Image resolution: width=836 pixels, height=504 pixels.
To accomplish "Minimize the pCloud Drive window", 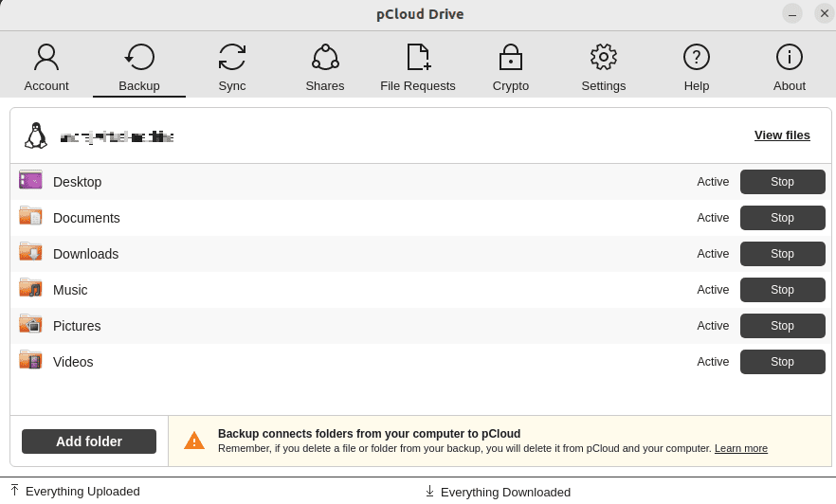I will pyautogui.click(x=792, y=14).
